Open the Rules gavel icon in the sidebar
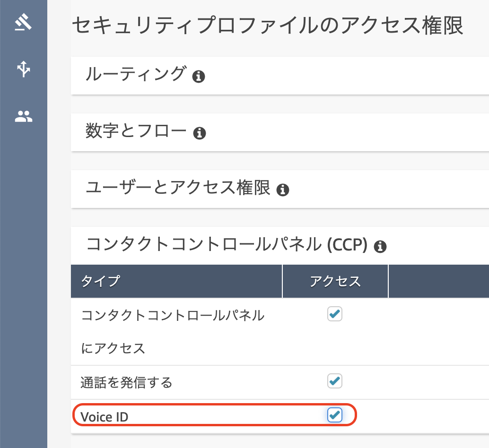The height and width of the screenshot is (448, 489). click(23, 21)
